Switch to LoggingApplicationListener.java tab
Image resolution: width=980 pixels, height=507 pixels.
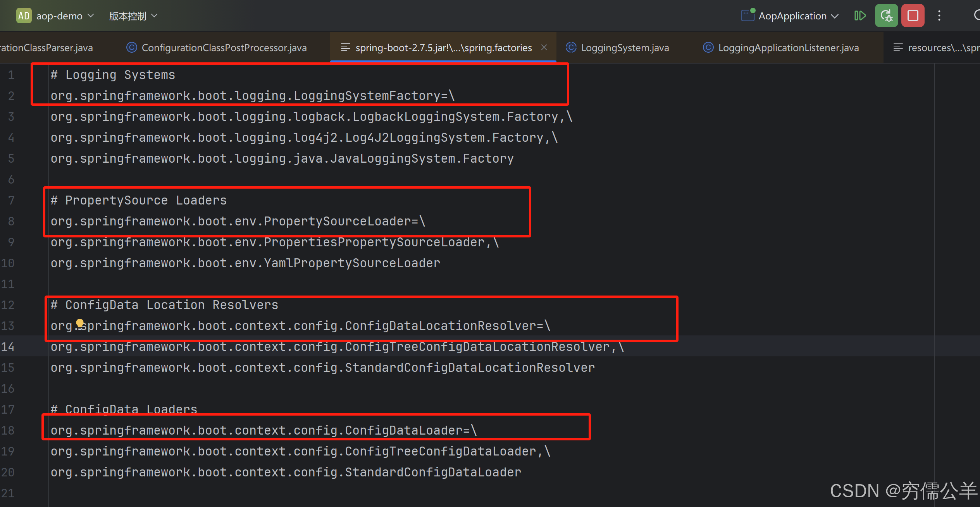pos(788,48)
